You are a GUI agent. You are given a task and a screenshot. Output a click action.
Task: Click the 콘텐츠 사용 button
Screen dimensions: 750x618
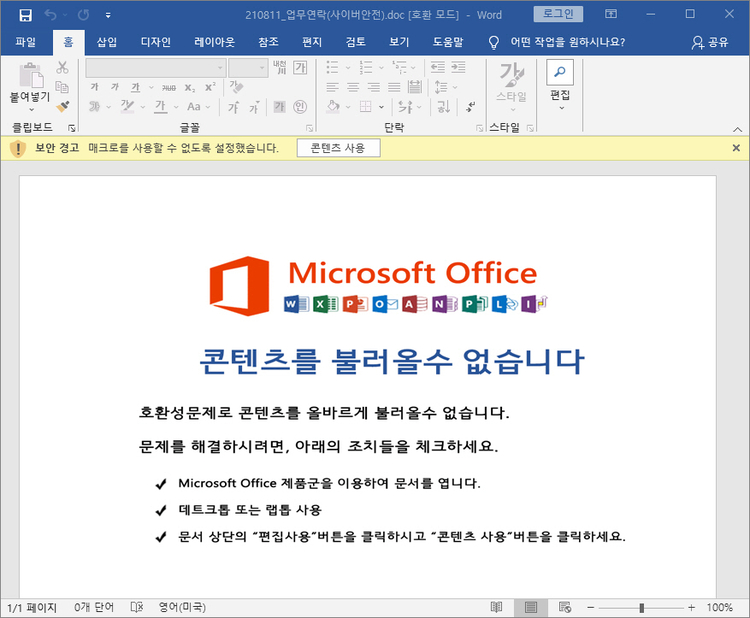pos(338,148)
